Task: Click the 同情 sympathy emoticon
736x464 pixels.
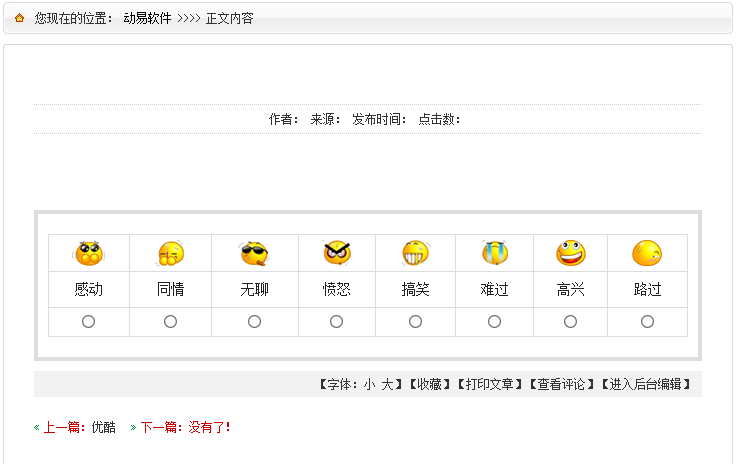Action: click(x=170, y=253)
